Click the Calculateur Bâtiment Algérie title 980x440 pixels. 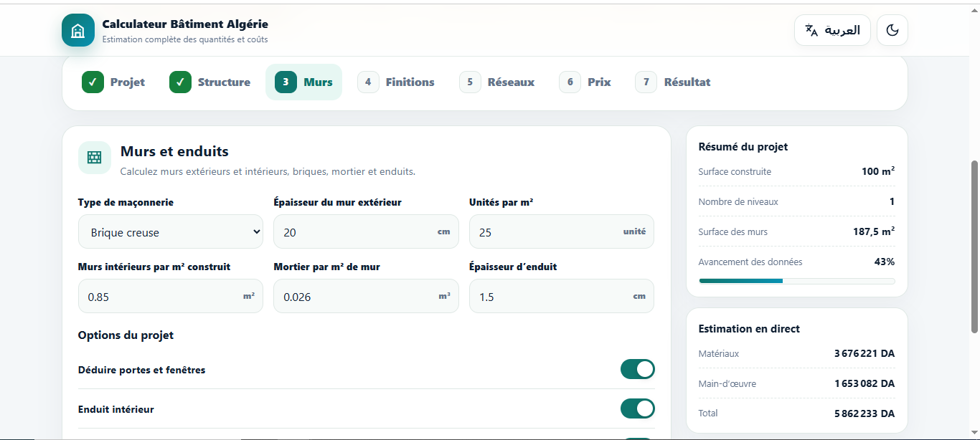(x=185, y=24)
